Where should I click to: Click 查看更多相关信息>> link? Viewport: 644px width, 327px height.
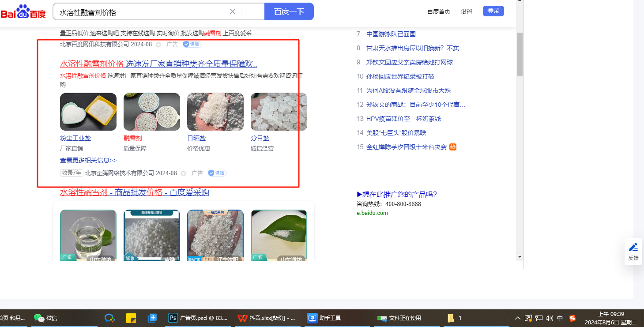tap(88, 160)
